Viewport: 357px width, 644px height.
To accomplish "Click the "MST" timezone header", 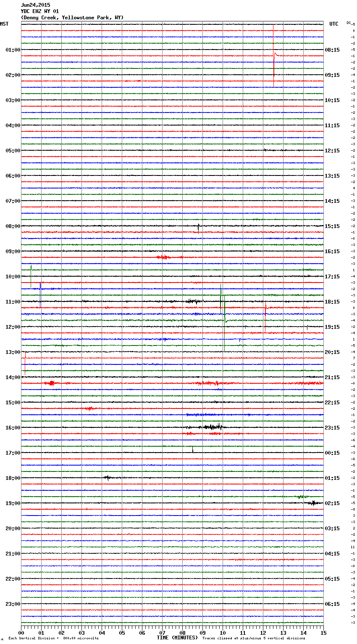I will point(4,24).
